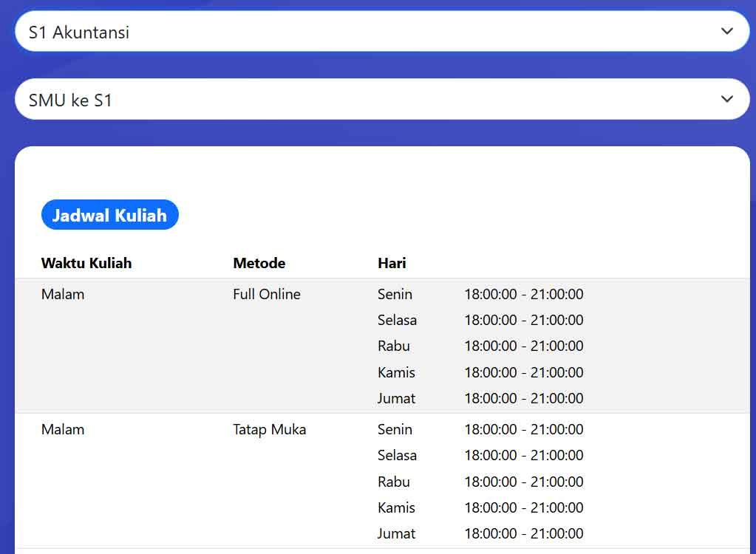The image size is (756, 554).
Task: Click Full Online Selasa time range
Action: [x=524, y=320]
